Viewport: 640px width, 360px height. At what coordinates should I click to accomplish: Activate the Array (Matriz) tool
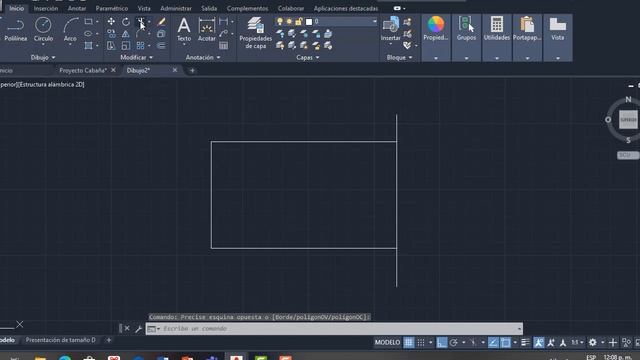140,45
